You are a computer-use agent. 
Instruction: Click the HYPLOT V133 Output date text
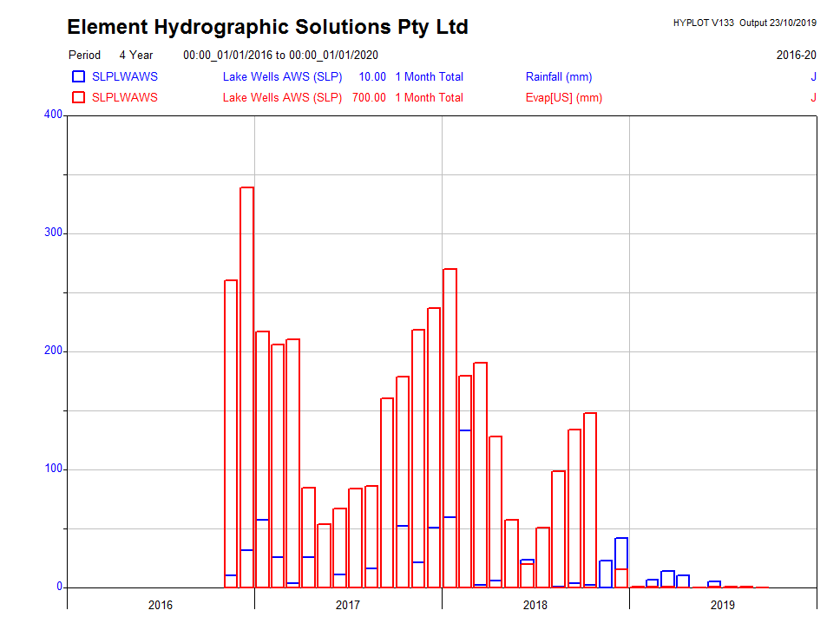[744, 23]
